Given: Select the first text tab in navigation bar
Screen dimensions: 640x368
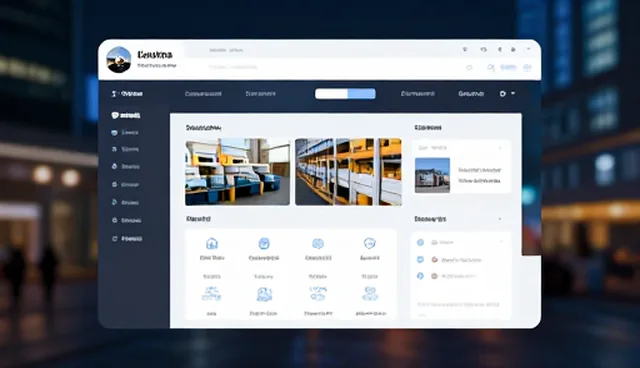Looking at the screenshot, I should tap(203, 94).
